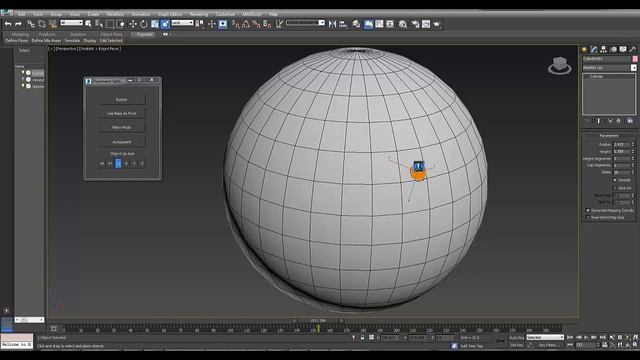Activate the Select and Move tool

tap(133, 24)
